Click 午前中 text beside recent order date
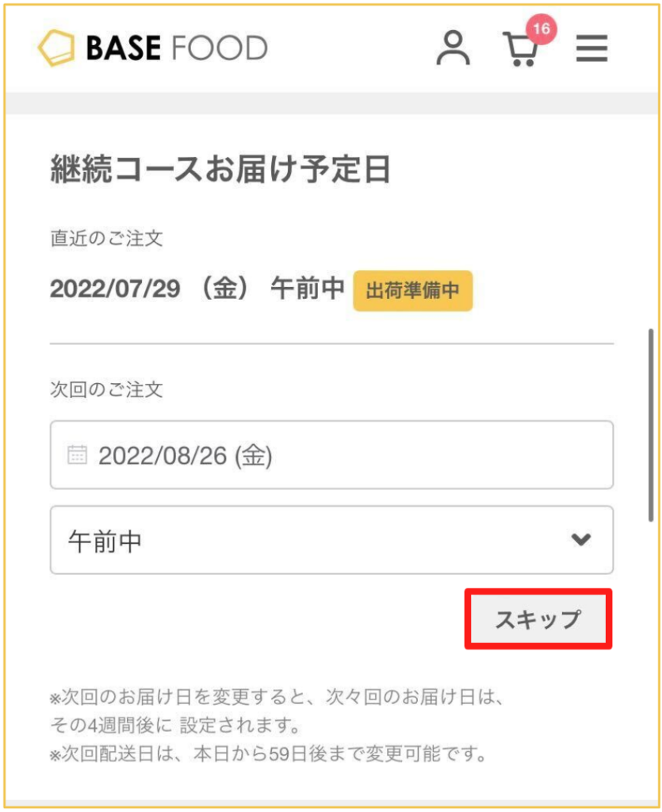The height and width of the screenshot is (812, 662). tap(307, 289)
